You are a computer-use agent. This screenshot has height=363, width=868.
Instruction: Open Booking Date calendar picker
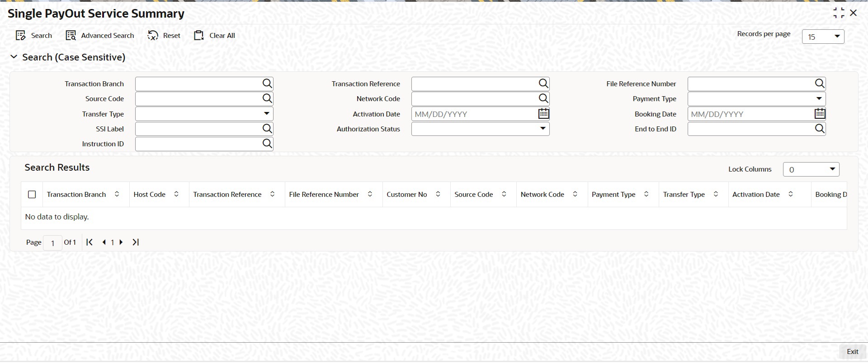point(820,114)
